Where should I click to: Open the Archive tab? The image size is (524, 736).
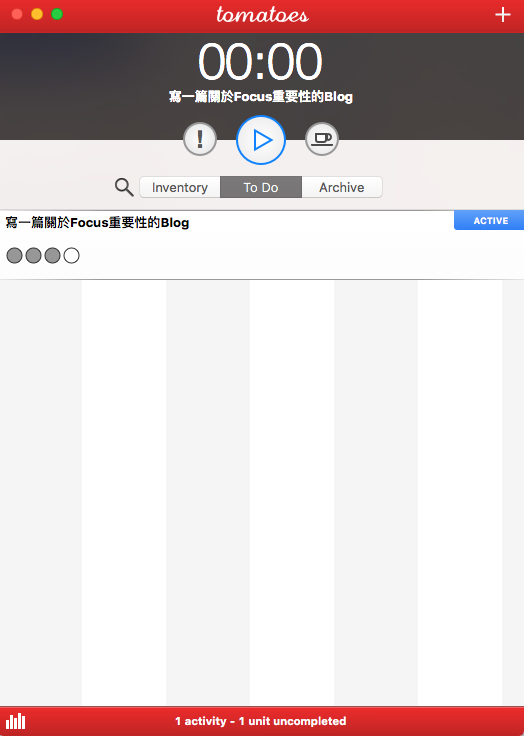(342, 187)
